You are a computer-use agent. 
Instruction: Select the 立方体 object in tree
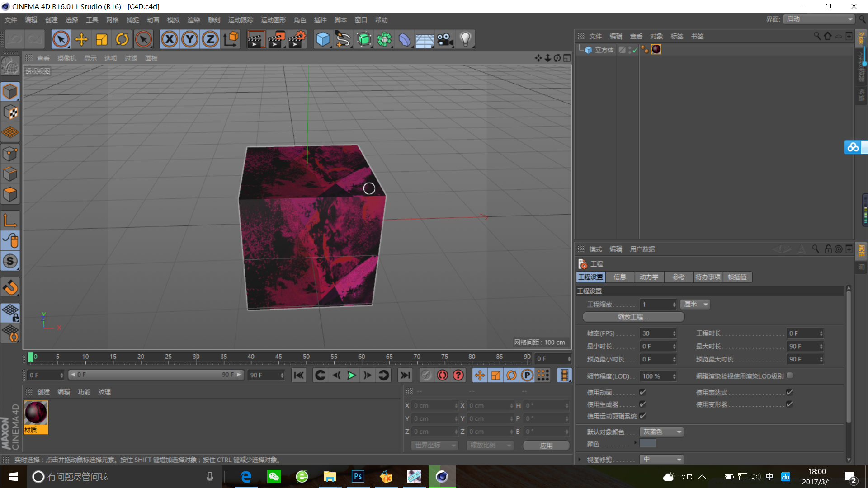[604, 50]
